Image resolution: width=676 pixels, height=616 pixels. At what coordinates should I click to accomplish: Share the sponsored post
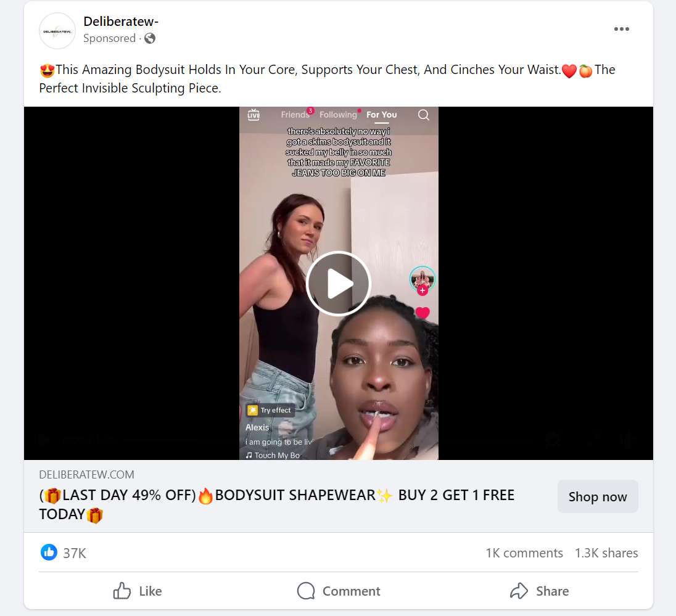click(x=539, y=591)
